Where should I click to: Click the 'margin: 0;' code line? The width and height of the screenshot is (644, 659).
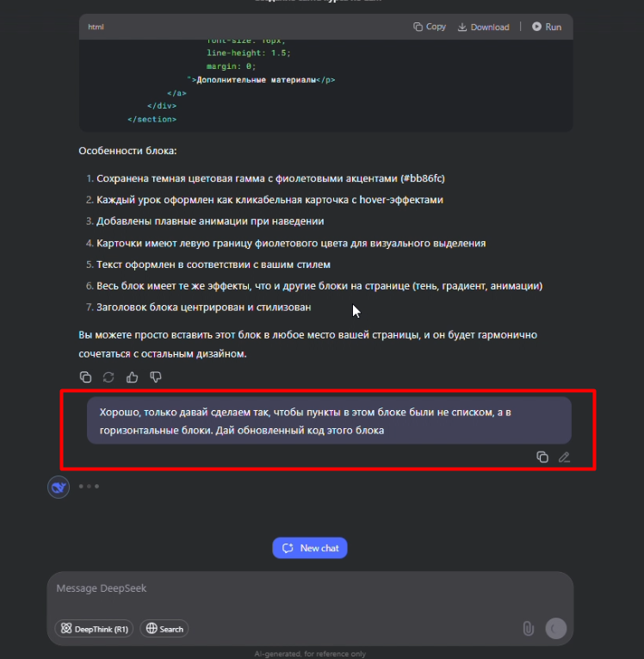[x=231, y=66]
